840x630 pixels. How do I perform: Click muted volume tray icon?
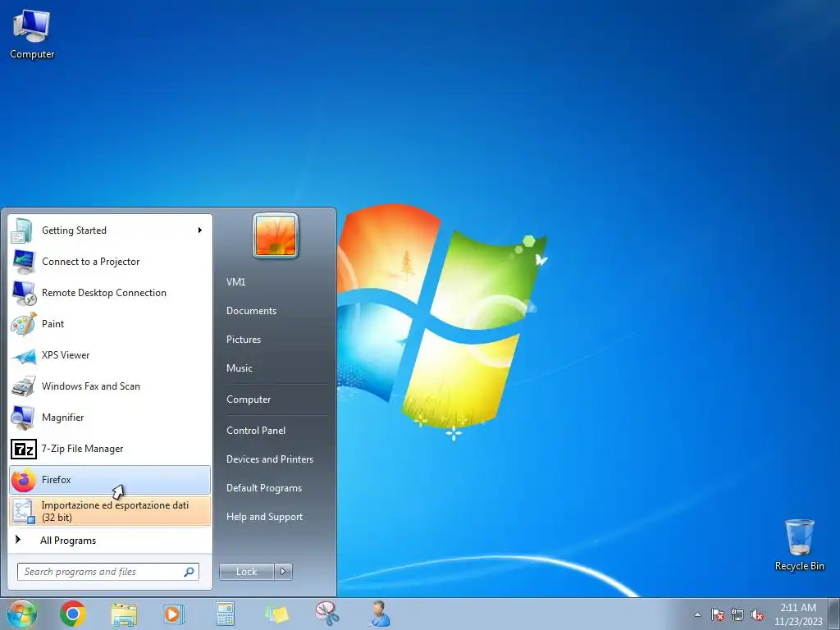tap(757, 614)
